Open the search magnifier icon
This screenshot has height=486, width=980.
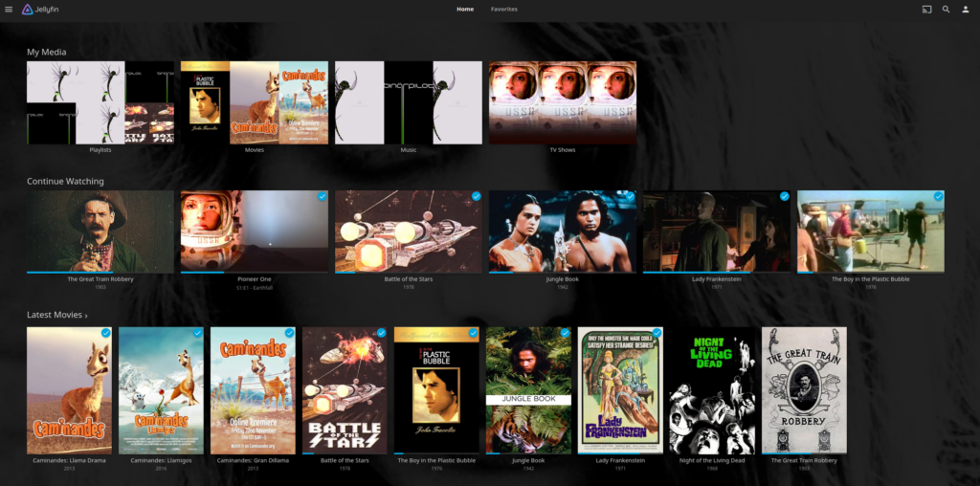click(946, 9)
